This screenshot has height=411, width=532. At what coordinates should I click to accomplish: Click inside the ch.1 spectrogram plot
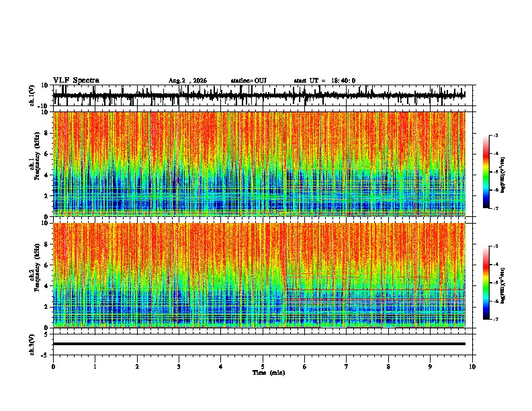click(259, 164)
